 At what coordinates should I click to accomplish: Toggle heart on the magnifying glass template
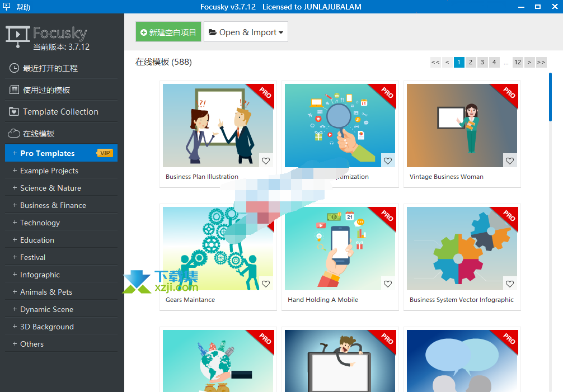[388, 160]
